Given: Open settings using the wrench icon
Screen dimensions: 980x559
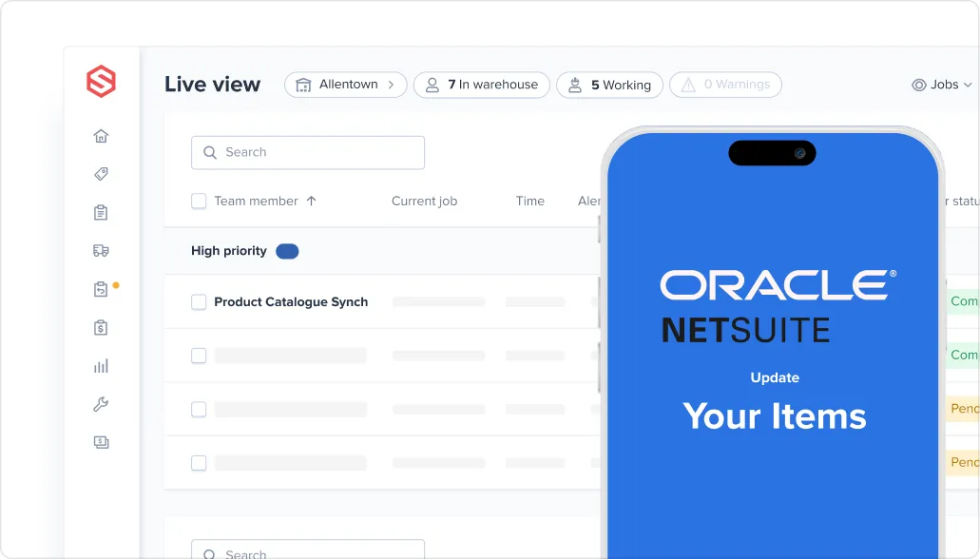Looking at the screenshot, I should coord(101,403).
